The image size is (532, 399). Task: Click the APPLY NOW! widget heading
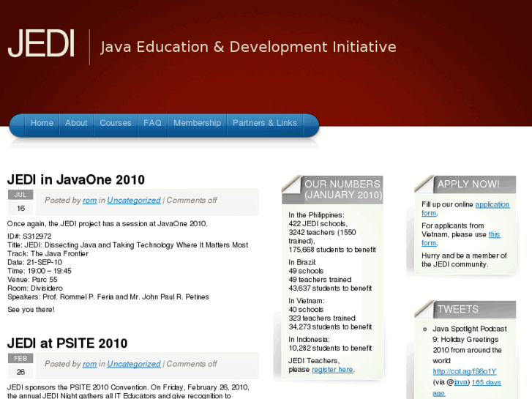pos(468,184)
